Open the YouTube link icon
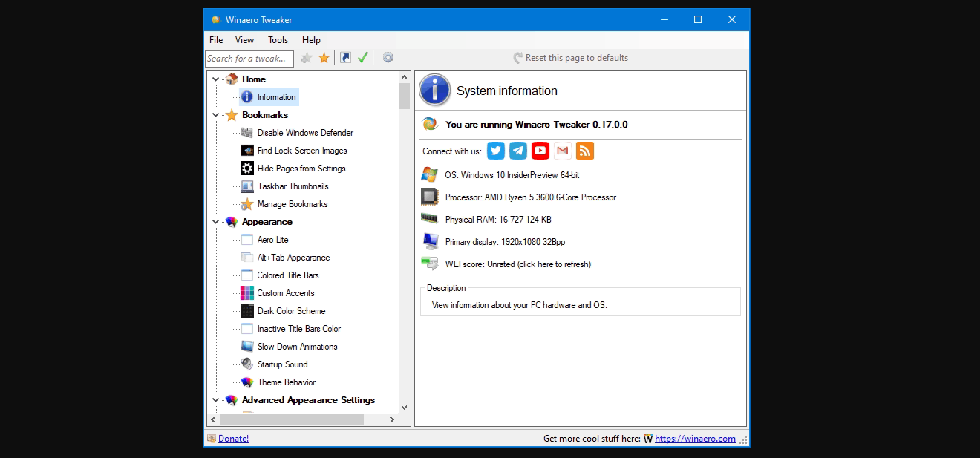Screen dimensions: 980x458 point(540,151)
